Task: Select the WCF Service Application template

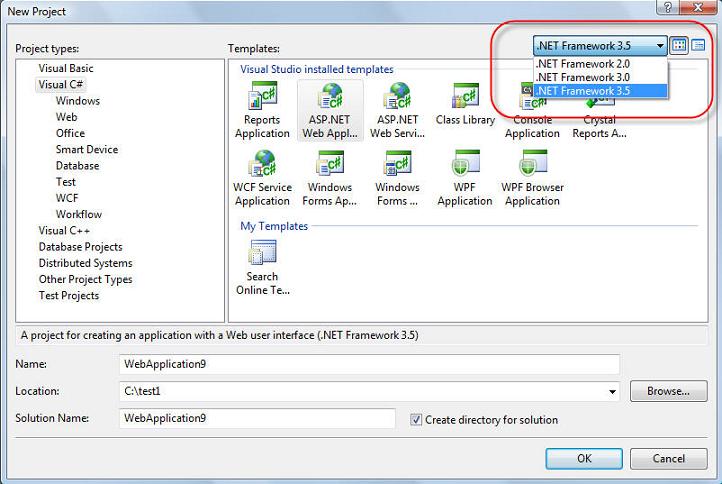Action: pyautogui.click(x=262, y=179)
